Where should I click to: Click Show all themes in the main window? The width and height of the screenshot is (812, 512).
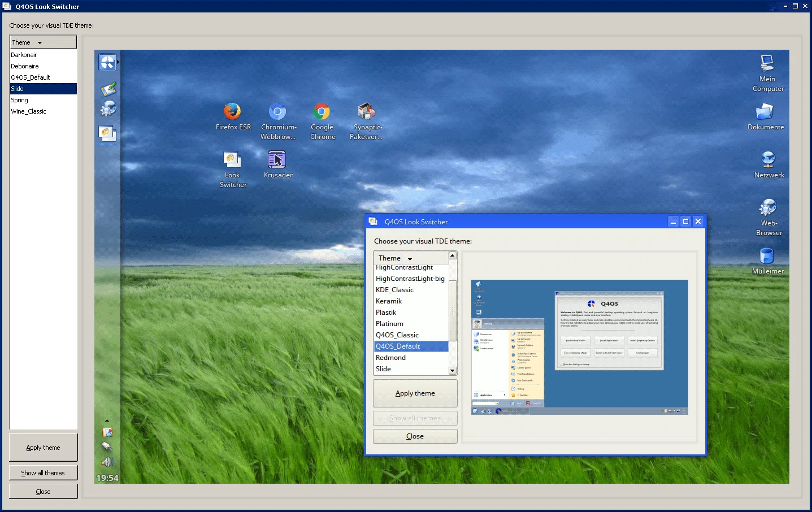[43, 473]
